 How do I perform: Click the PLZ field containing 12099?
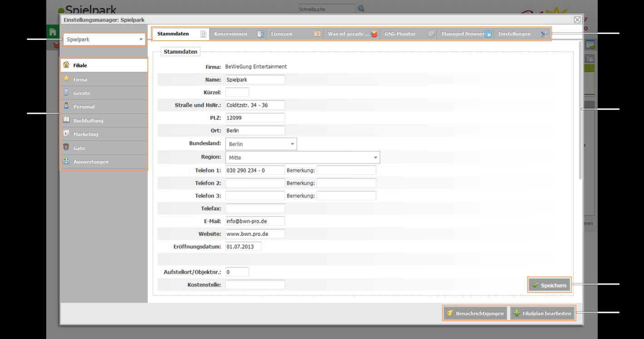point(255,118)
